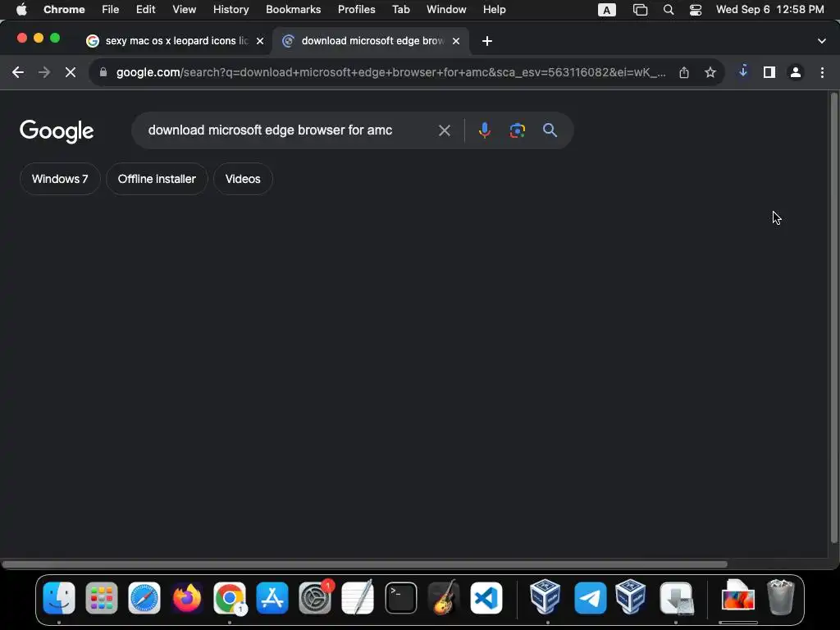Open the Tab menu

click(400, 10)
